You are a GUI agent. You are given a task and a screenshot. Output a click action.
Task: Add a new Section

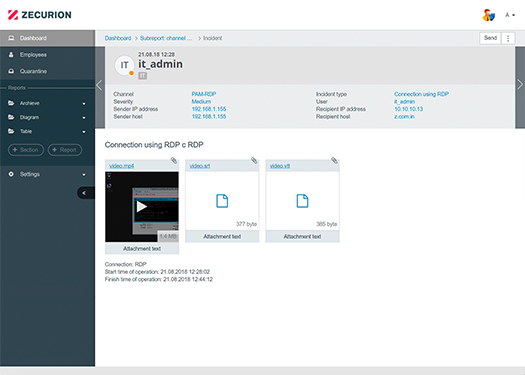coord(26,150)
